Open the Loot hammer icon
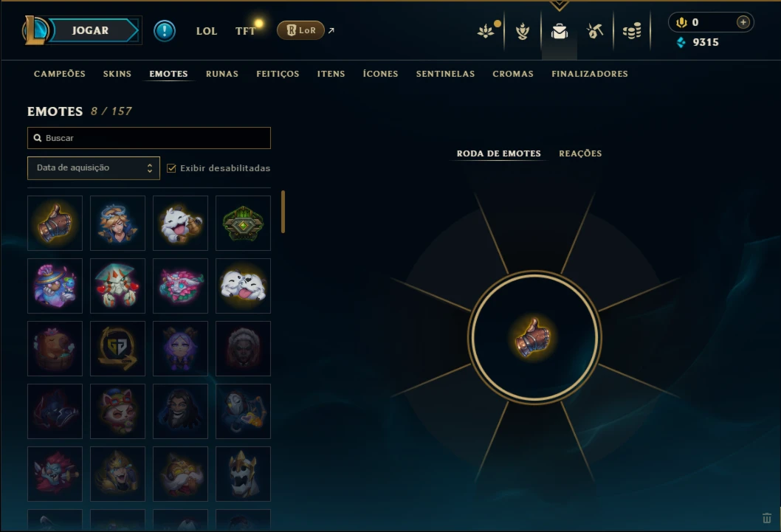 [595, 31]
